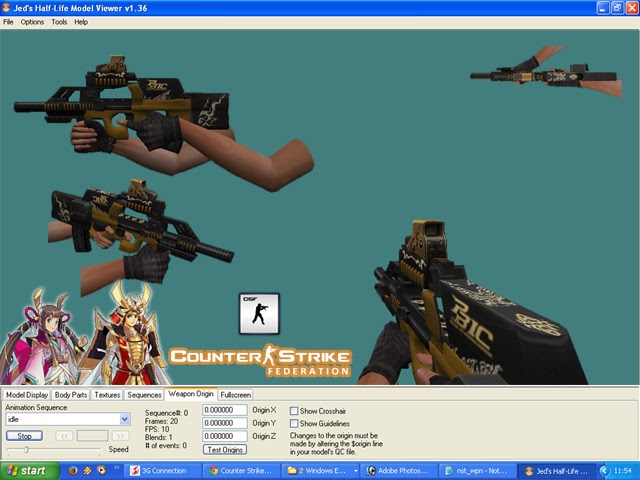Image resolution: width=640 pixels, height=480 pixels.
Task: Switch to Adobe Photoshop taskbar window
Action: pos(399,471)
